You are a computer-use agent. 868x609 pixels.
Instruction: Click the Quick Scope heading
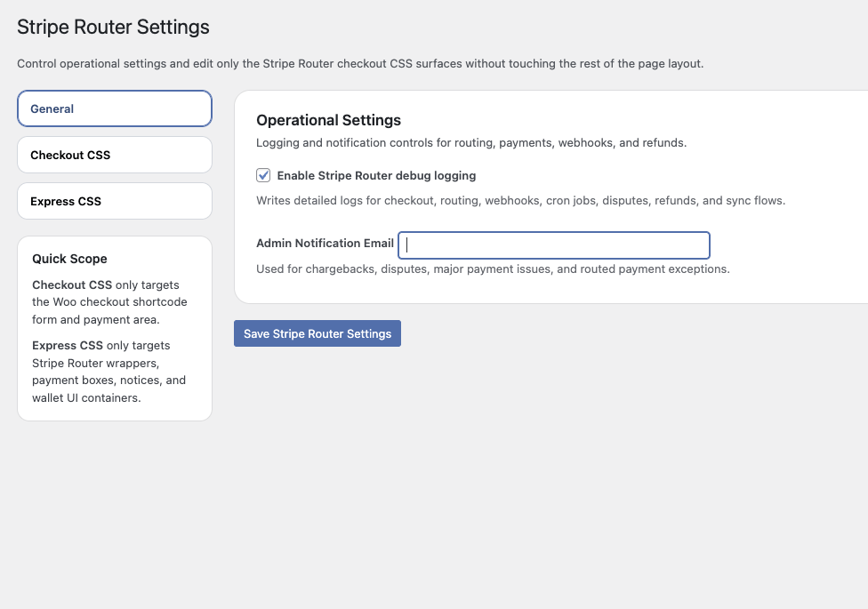69,259
